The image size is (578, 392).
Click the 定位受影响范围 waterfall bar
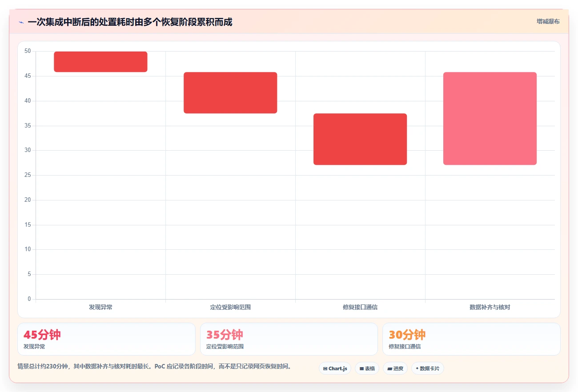[230, 93]
